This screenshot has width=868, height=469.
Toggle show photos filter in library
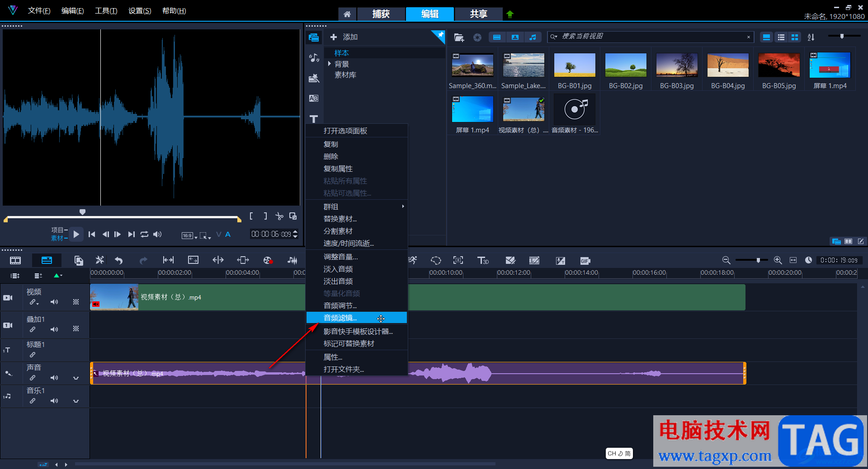515,38
